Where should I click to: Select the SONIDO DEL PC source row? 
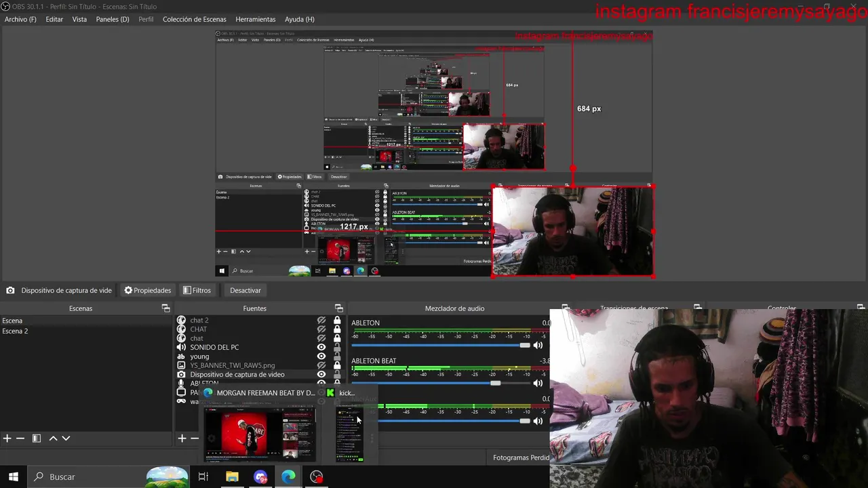coord(260,347)
